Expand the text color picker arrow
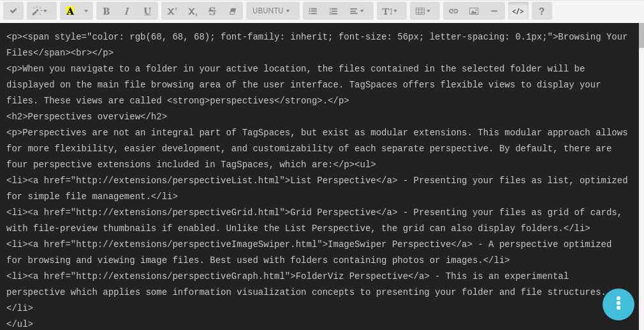The width and height of the screenshot is (644, 330). click(x=86, y=11)
